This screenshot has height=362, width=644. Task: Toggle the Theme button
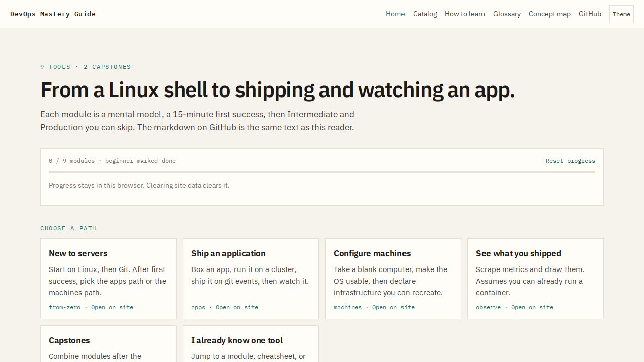point(621,14)
